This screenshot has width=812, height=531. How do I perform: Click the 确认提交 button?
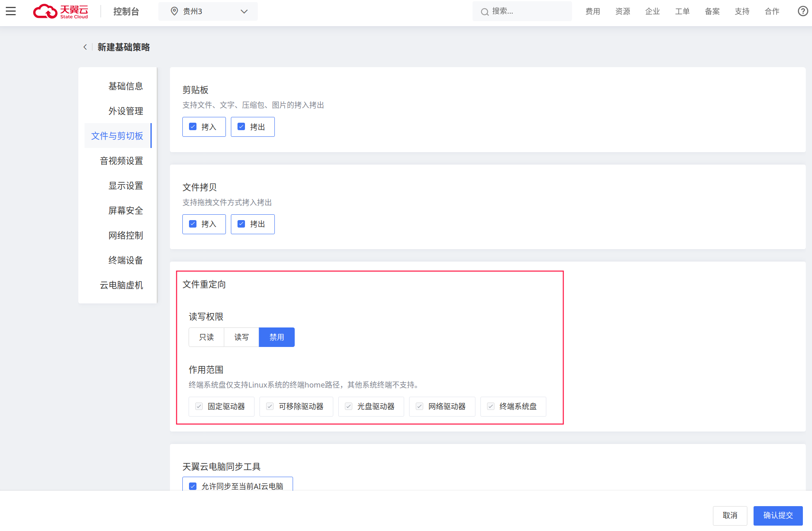pos(778,515)
